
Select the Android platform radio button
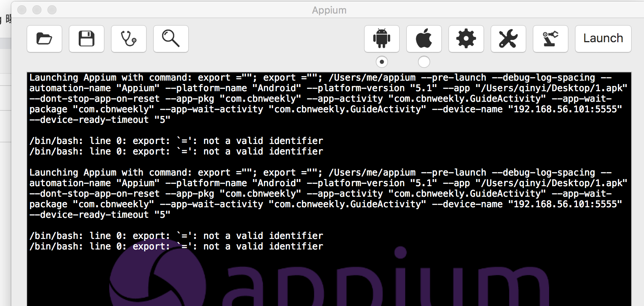coord(382,62)
